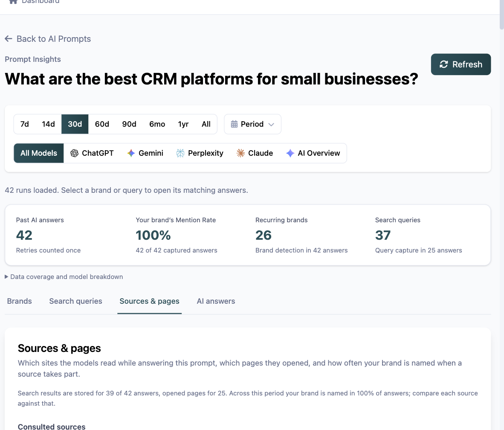Click the page vertical scrollbar thumb
Viewport: 504px width, 430px height.
pos(502,15)
